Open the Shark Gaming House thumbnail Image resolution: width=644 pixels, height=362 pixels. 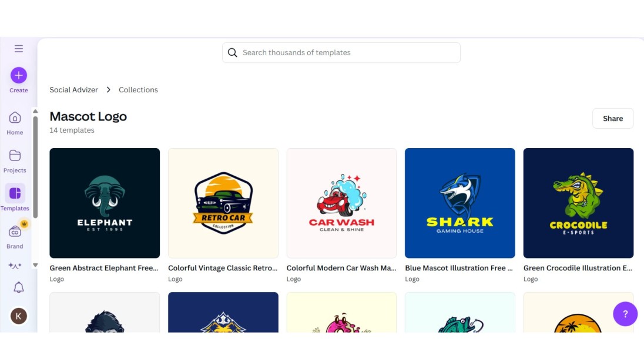pos(460,203)
